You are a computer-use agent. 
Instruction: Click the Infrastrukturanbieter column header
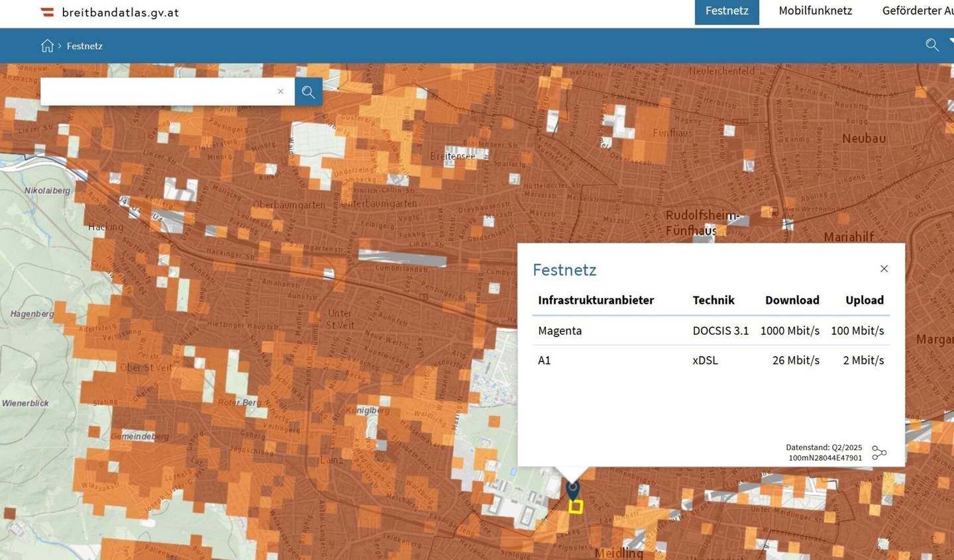point(596,300)
